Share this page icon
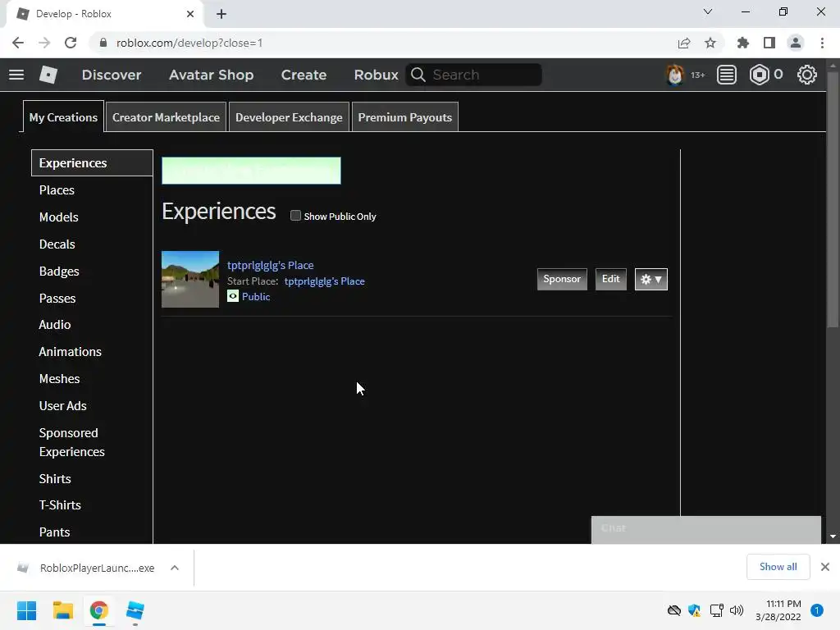The height and width of the screenshot is (630, 840). point(684,43)
